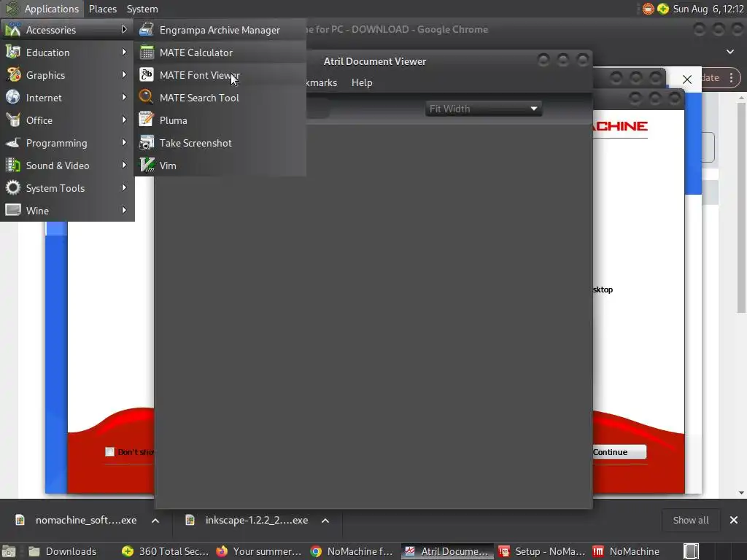
Task: Switch to Downloads taskbar window
Action: (x=62, y=551)
